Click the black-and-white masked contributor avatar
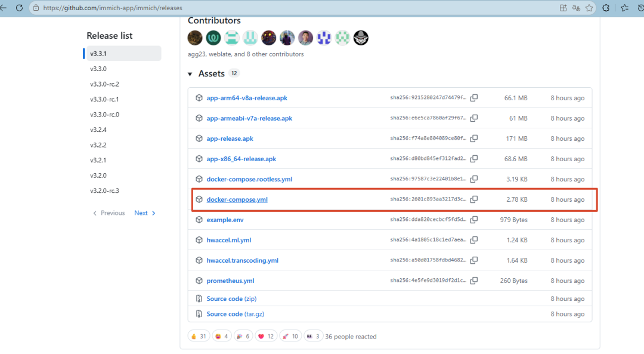 [x=361, y=38]
